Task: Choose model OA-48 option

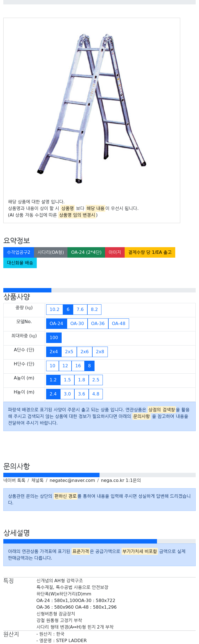Action: pos(119,324)
